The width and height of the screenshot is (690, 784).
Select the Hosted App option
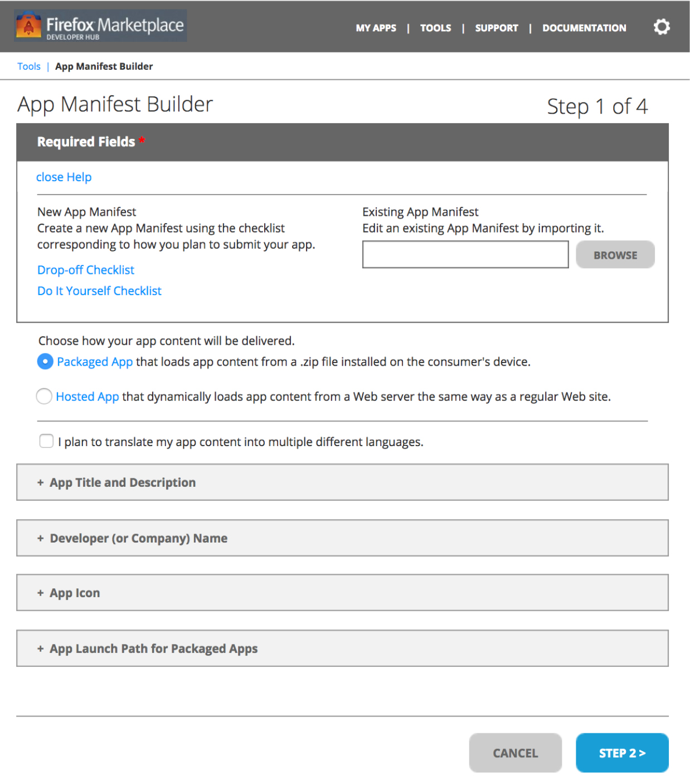coord(43,396)
